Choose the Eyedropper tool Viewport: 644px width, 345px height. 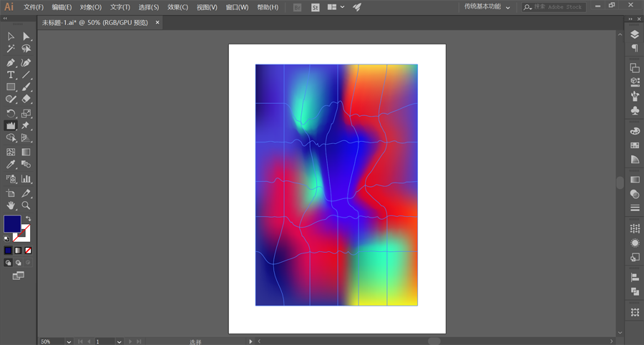coord(11,165)
